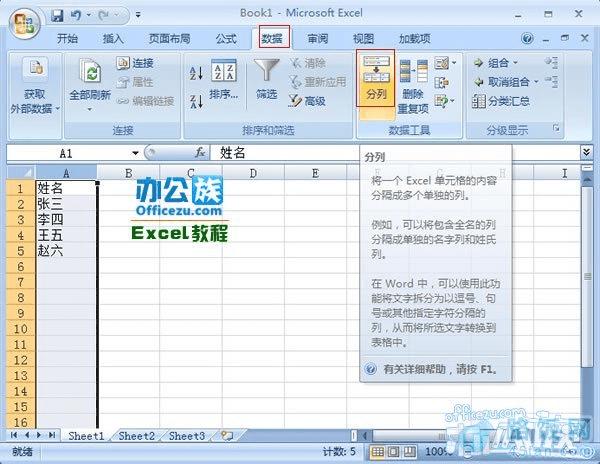The image size is (600, 464).
Task: Click the 清除 filter button
Action: (x=308, y=63)
